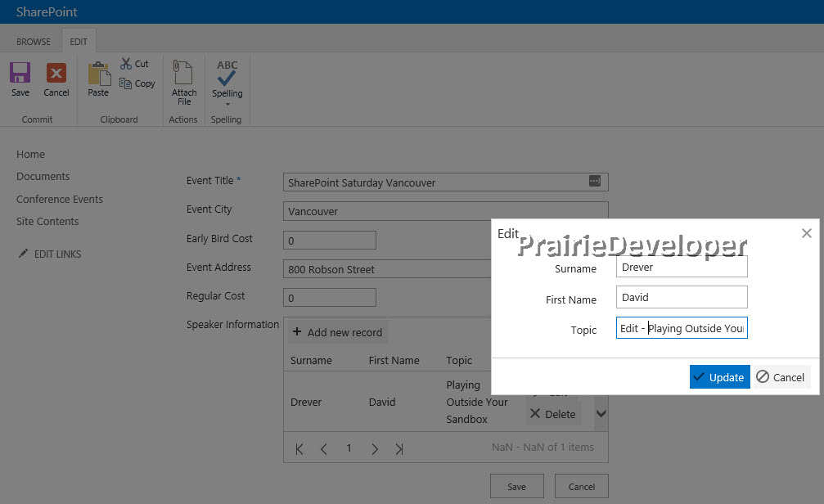Click the Event City field containing Vancouver
The width and height of the screenshot is (824, 504).
click(446, 211)
